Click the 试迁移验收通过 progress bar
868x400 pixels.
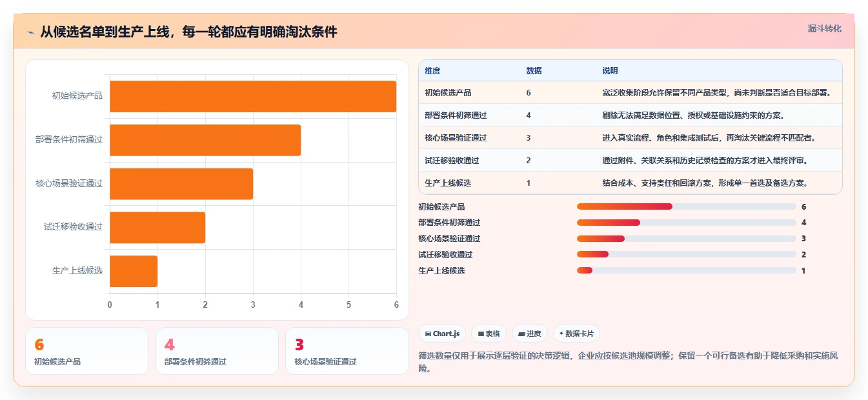(x=687, y=254)
